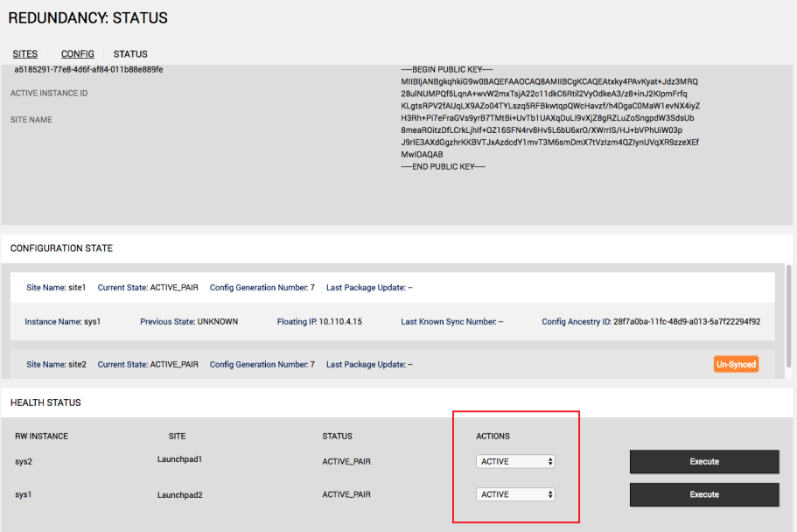This screenshot has width=797, height=532.
Task: Open the ACTIVE actions dropdown for sys2
Action: click(x=516, y=461)
